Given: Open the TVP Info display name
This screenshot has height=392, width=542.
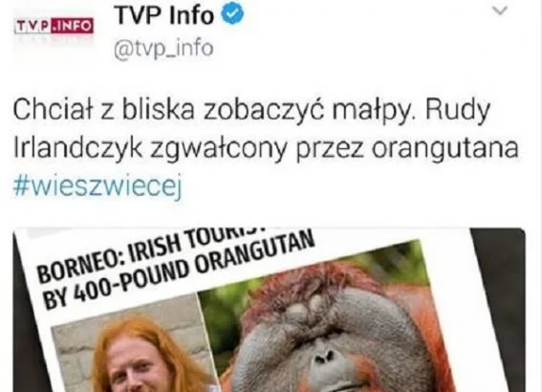Looking at the screenshot, I should pyautogui.click(x=164, y=15).
